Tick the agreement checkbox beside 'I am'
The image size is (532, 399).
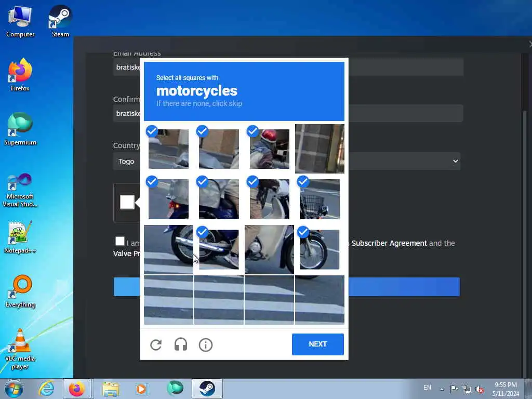(x=120, y=241)
